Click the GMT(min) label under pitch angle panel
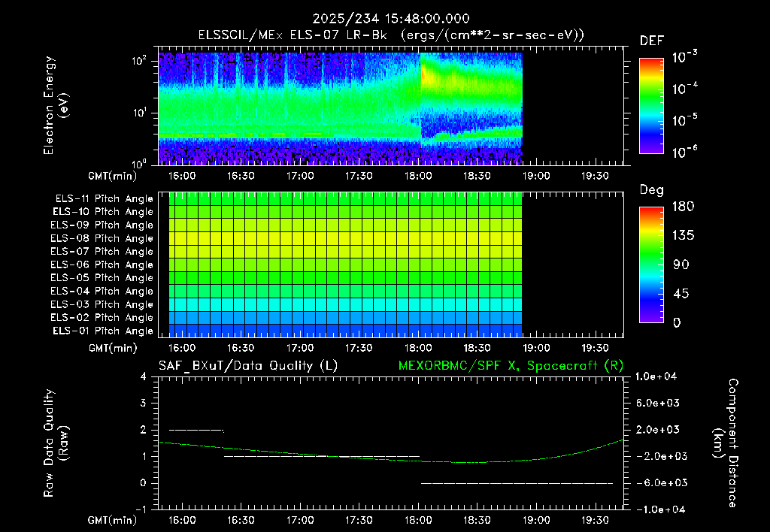The height and width of the screenshot is (532, 770). (x=113, y=349)
